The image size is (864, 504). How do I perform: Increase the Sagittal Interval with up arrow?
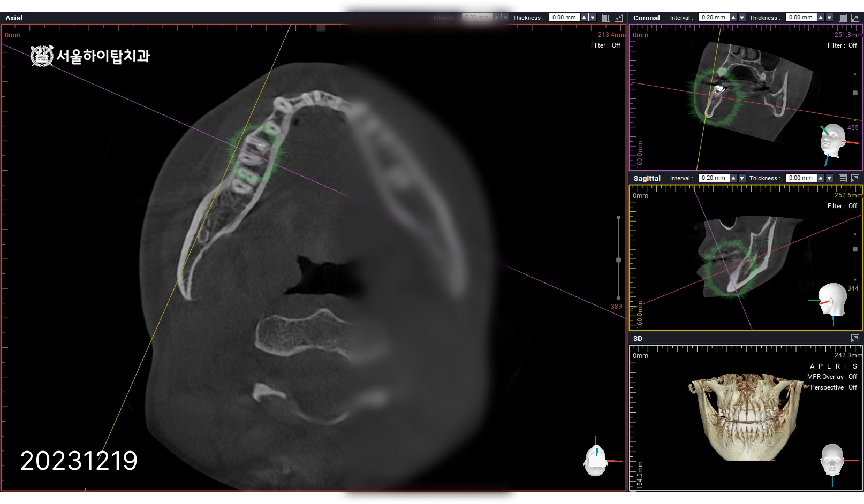pyautogui.click(x=734, y=178)
